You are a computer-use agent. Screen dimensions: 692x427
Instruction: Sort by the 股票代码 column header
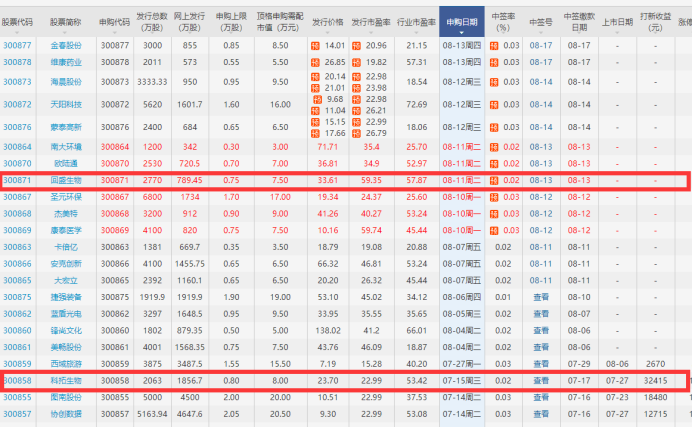pyautogui.click(x=17, y=22)
